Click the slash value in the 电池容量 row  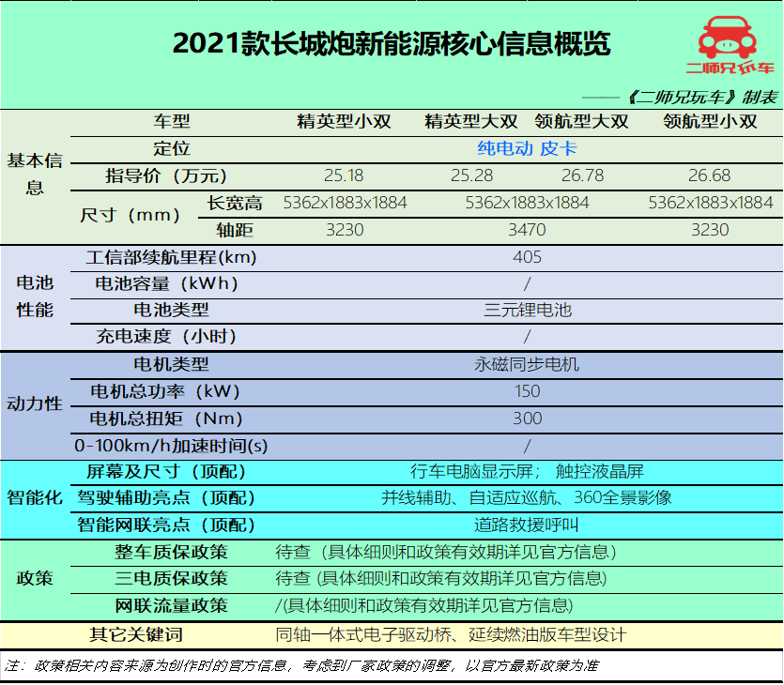click(527, 284)
